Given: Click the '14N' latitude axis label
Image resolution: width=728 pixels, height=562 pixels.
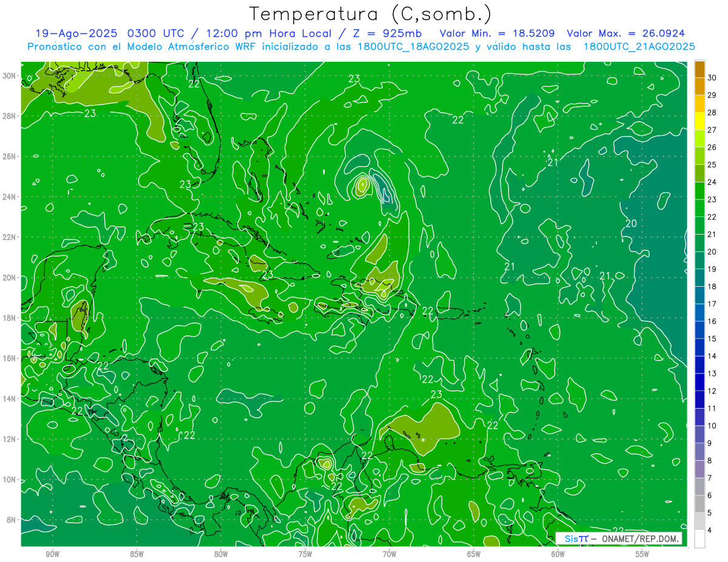Looking at the screenshot, I should point(10,399).
